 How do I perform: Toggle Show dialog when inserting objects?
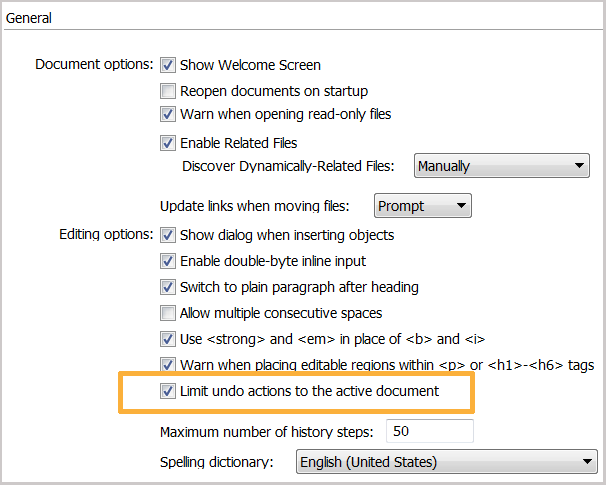tap(167, 236)
